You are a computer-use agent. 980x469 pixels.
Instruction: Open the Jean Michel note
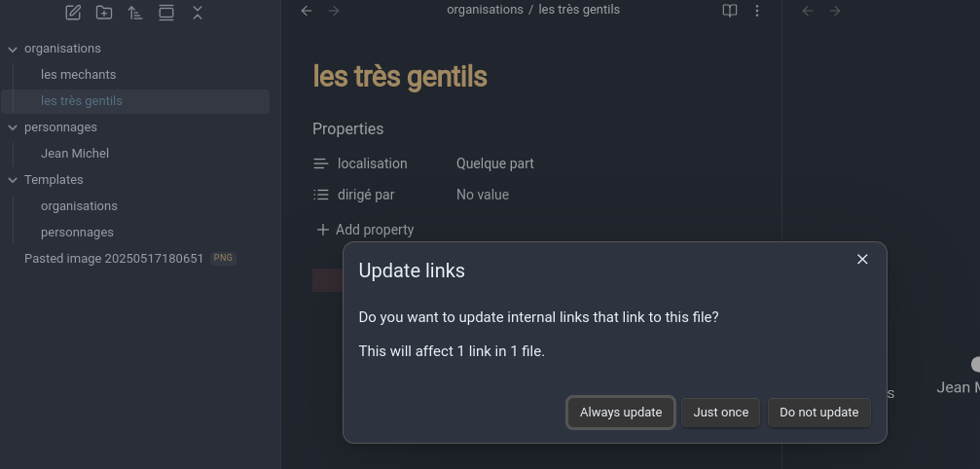point(75,154)
